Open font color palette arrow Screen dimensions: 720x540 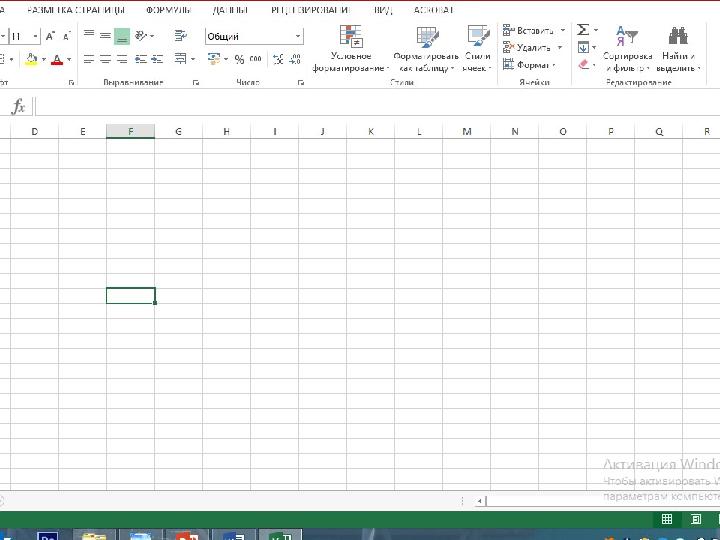69,59
